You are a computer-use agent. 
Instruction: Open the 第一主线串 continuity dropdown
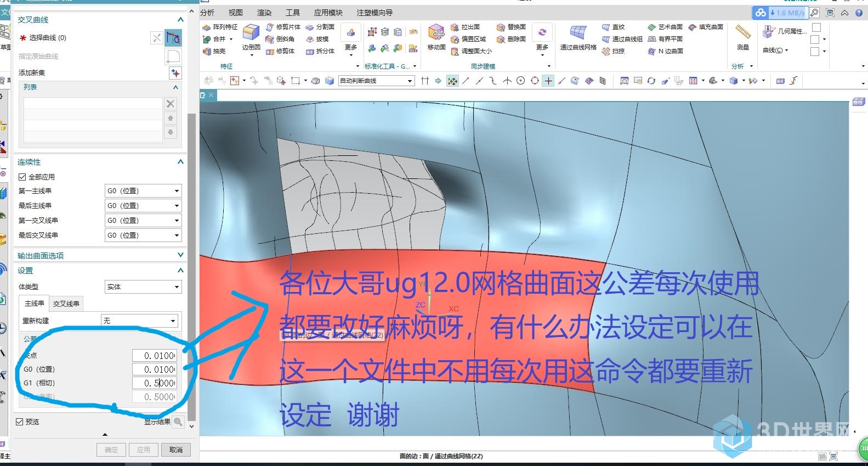click(x=143, y=191)
